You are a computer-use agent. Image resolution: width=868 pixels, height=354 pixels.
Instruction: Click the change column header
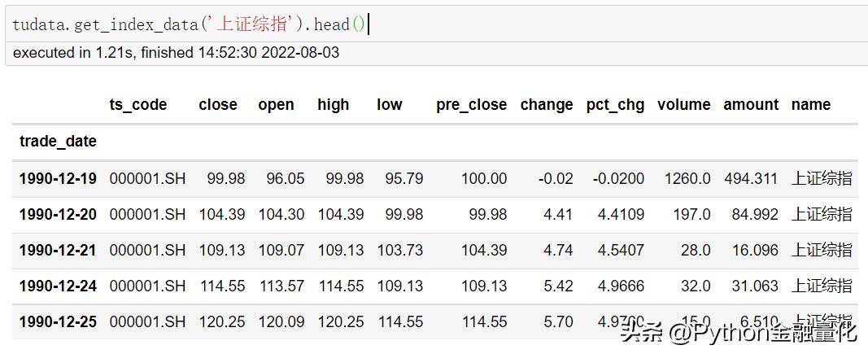tap(547, 105)
